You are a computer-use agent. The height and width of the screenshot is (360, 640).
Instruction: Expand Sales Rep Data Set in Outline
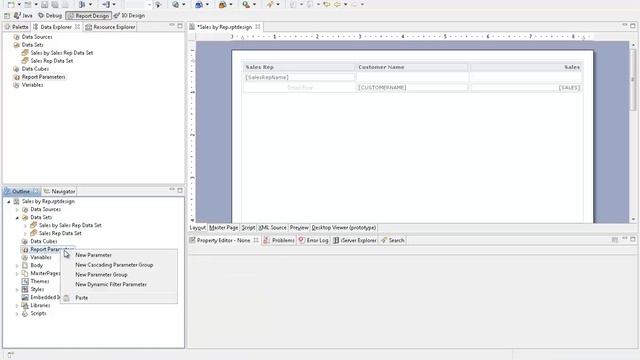tap(25, 233)
